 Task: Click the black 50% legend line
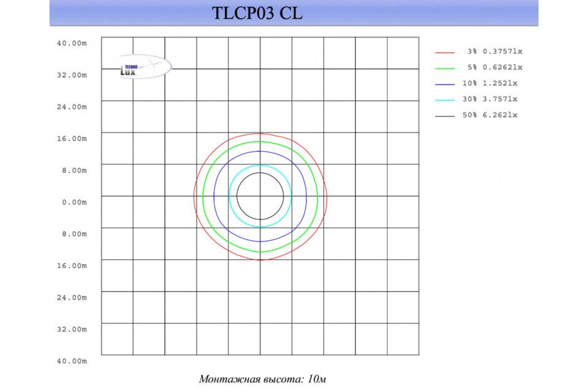pyautogui.click(x=445, y=116)
